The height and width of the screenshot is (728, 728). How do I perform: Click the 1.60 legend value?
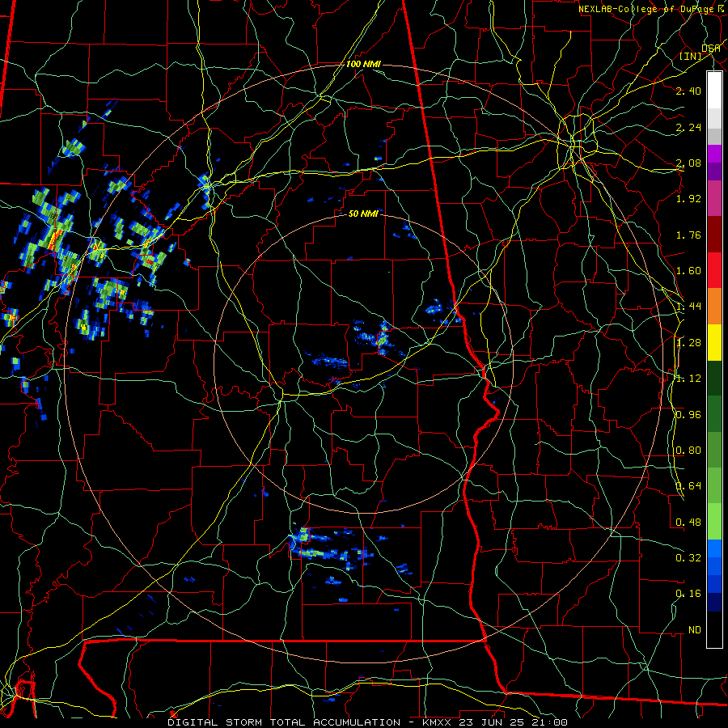click(688, 271)
